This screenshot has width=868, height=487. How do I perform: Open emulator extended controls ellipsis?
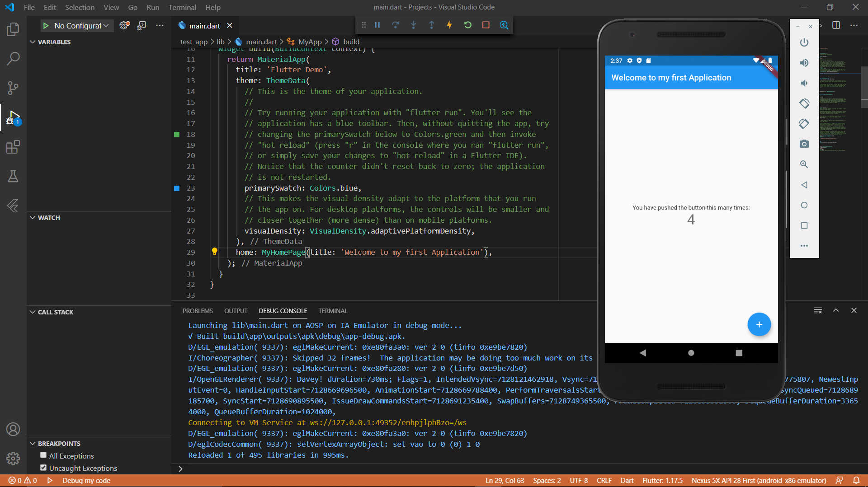click(804, 246)
